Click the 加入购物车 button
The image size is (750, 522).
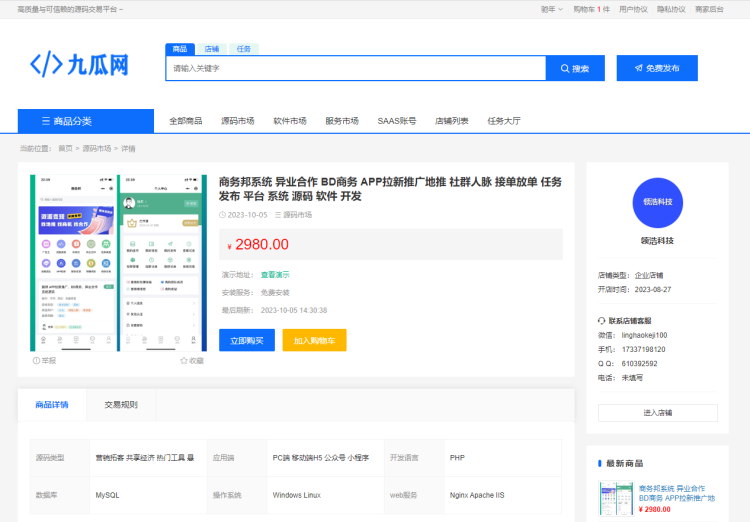(314, 340)
